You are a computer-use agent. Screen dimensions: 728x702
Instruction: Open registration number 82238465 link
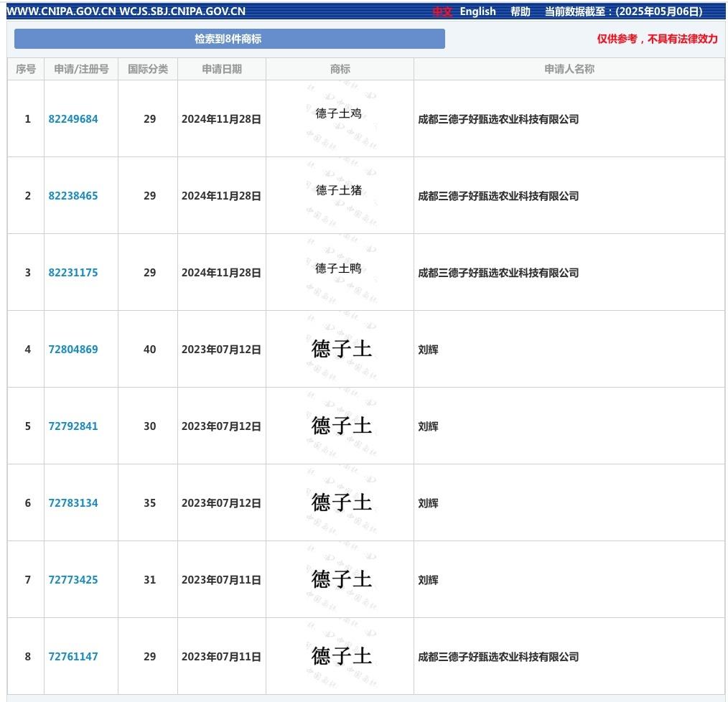click(x=73, y=196)
